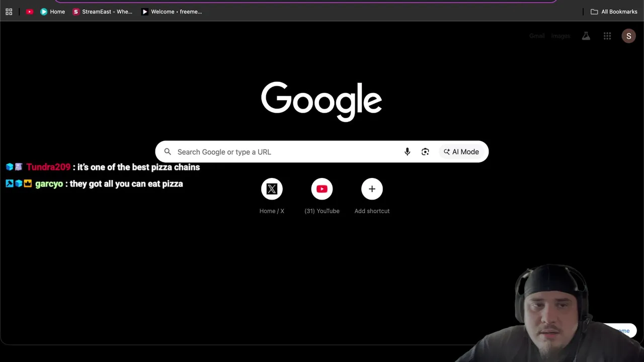Click 'it's one of the best pizza chains' message
This screenshot has width=644, height=362.
(x=138, y=167)
